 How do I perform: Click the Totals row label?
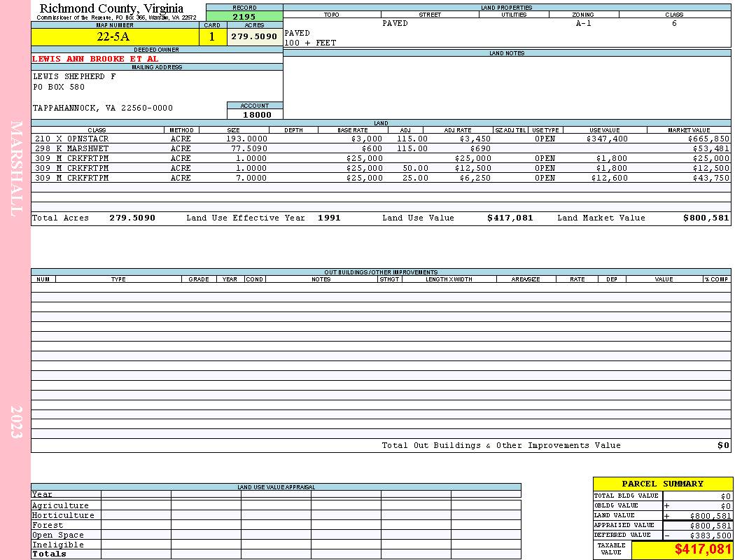point(49,554)
